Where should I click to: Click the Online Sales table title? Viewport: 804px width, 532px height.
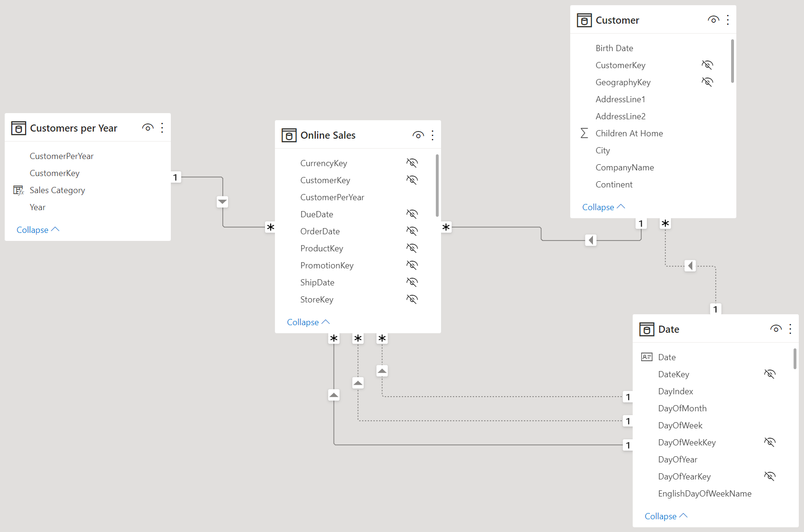(328, 135)
